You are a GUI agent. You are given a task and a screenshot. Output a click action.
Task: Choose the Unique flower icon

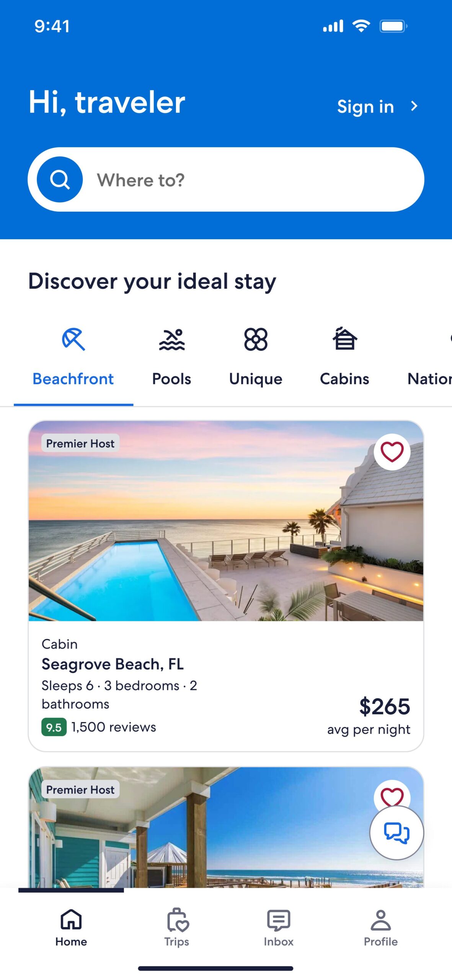click(256, 339)
